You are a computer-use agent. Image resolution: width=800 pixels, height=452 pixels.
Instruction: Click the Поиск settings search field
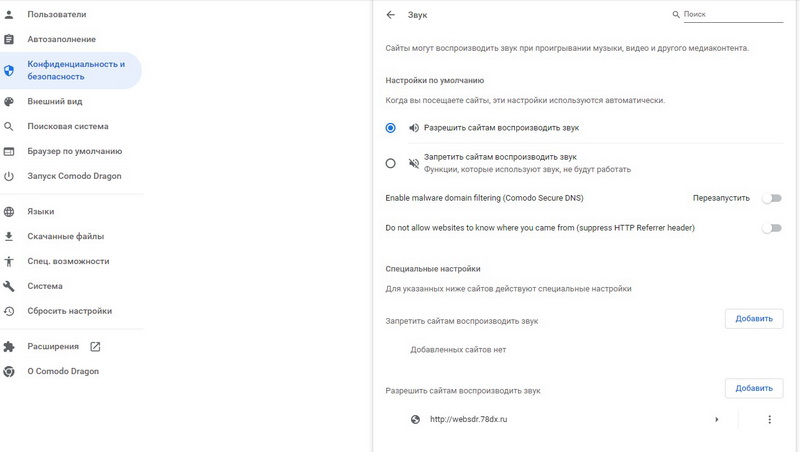[x=732, y=15]
